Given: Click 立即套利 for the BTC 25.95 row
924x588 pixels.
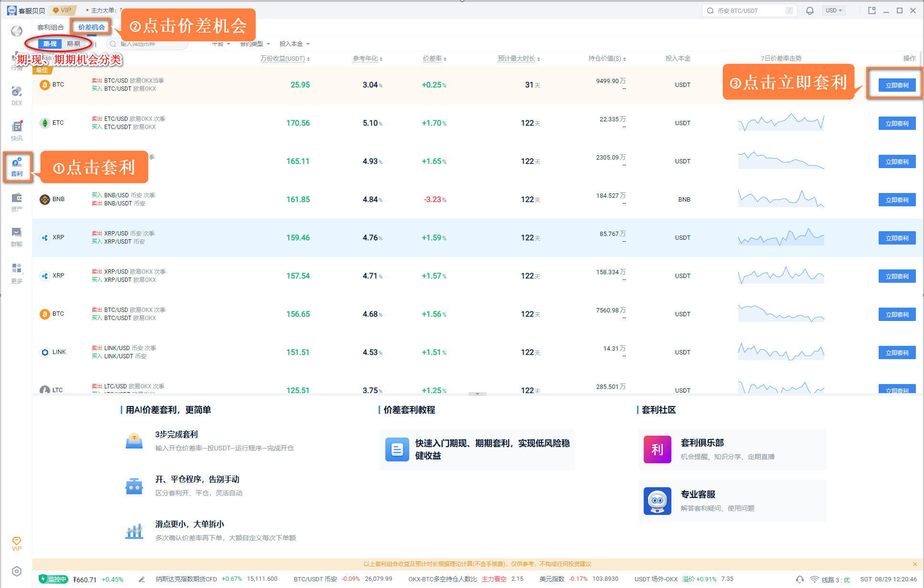Looking at the screenshot, I should tap(897, 85).
